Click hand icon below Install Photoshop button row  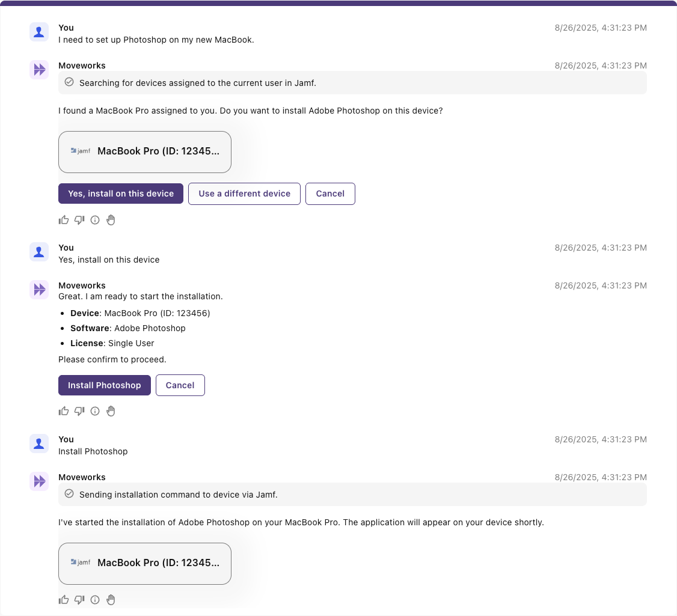(111, 411)
